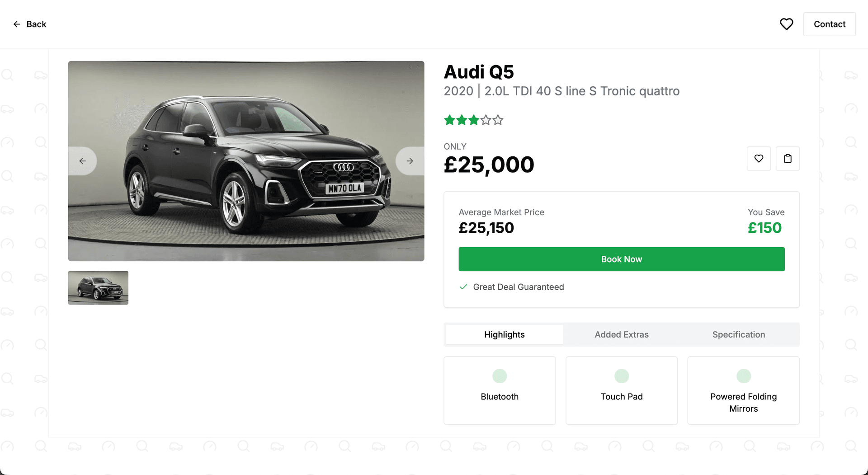This screenshot has height=475, width=868.
Task: Click the Great Deal Guaranteed checkmark
Action: pos(463,287)
